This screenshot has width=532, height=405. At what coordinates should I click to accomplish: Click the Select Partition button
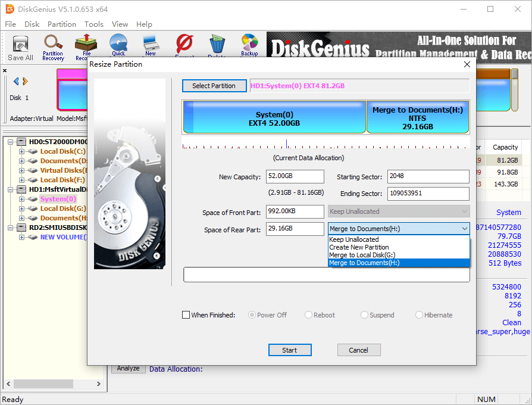pos(214,86)
